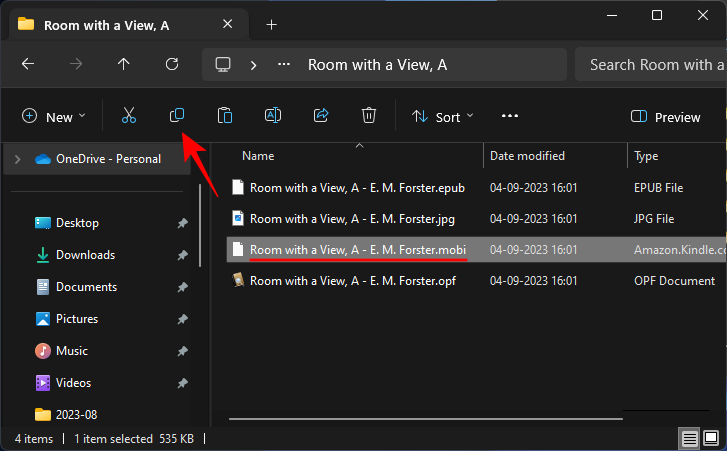This screenshot has width=727, height=451.
Task: Click the Delete trash can icon
Action: pos(369,116)
